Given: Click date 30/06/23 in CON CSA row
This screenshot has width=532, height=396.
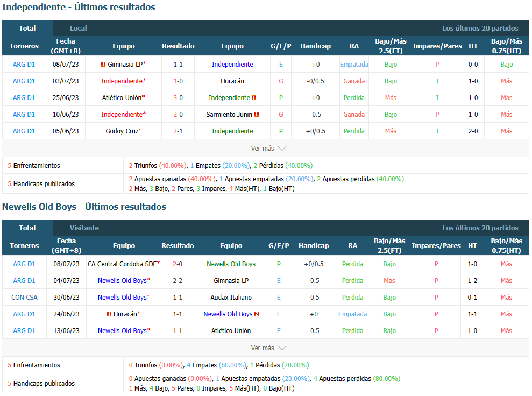Looking at the screenshot, I should (67, 297).
